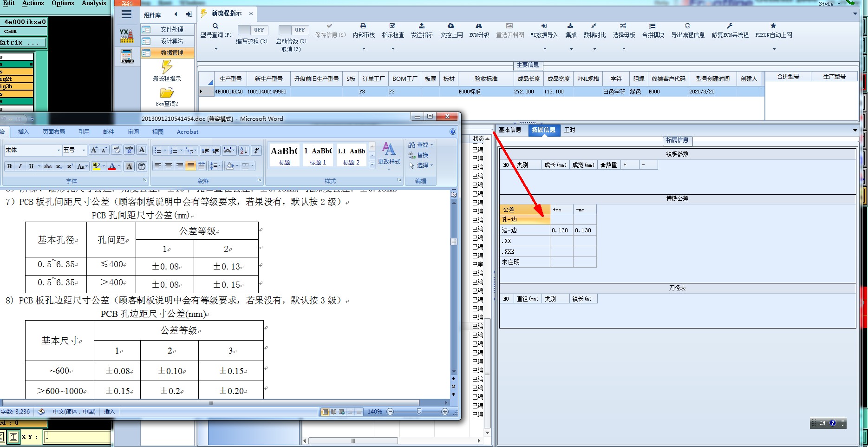Apply bold formatting in Word
This screenshot has width=868, height=447.
pyautogui.click(x=9, y=166)
